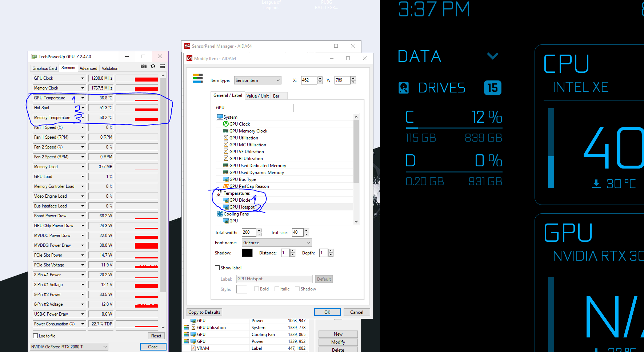Click Cancel in Modify Item dialog
Screen dimensions: 644x352
(357, 312)
